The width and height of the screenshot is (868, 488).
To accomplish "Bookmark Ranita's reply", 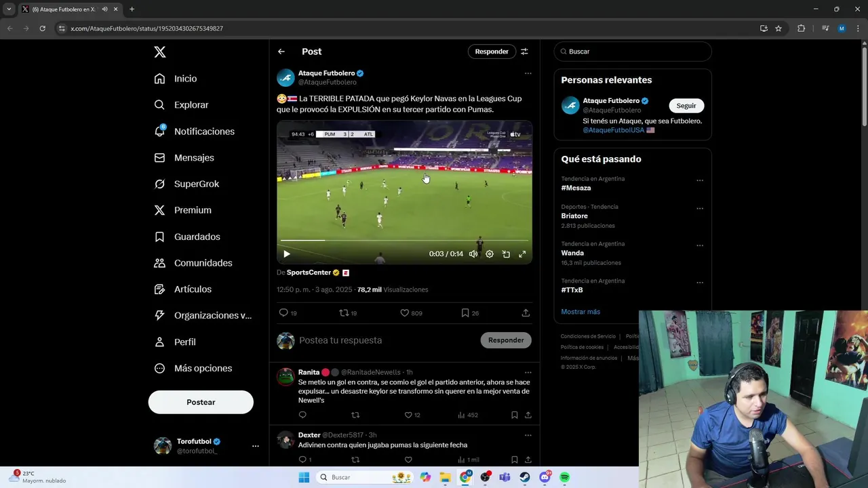I will [x=514, y=415].
